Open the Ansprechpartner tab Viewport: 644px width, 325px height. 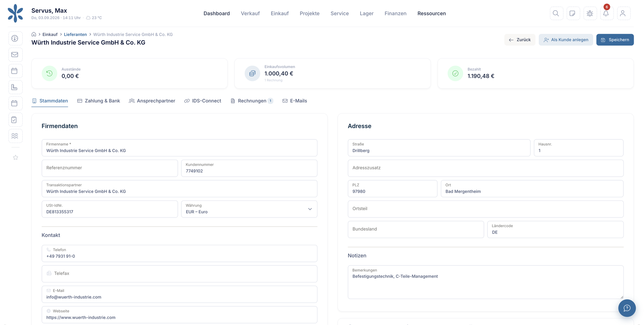click(x=152, y=101)
